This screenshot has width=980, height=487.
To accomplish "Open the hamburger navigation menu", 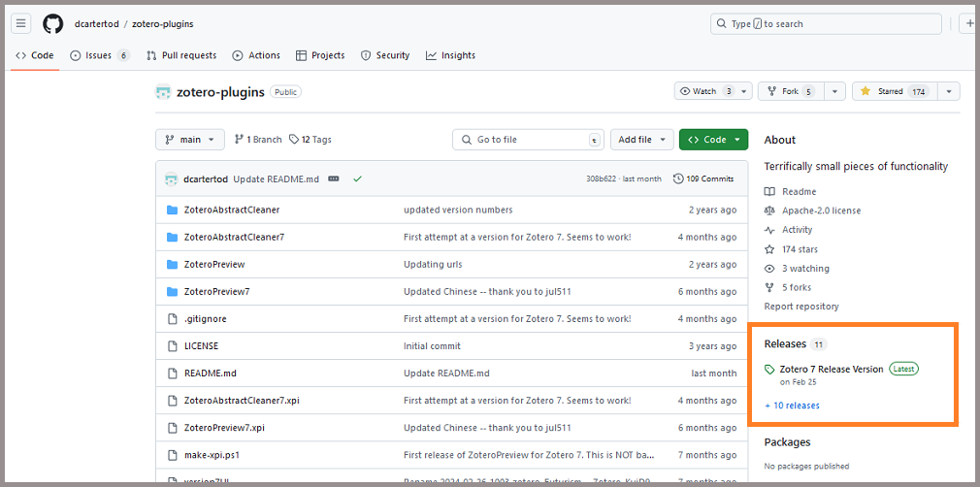I will [20, 23].
